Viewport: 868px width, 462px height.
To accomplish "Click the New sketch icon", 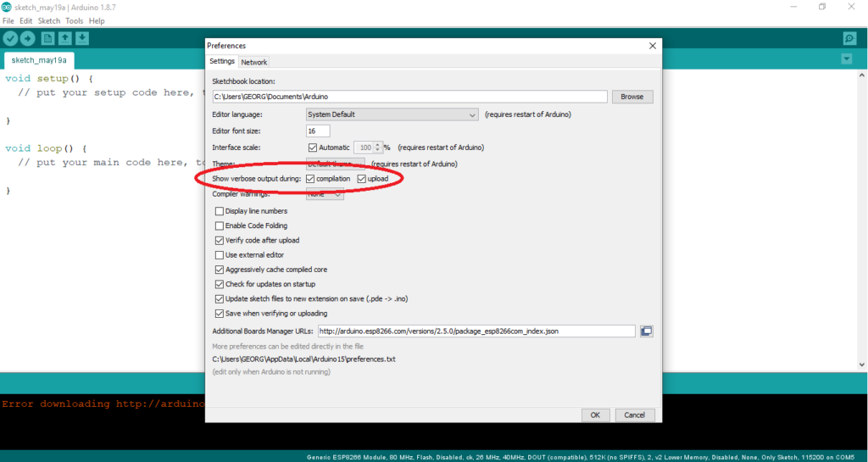I will pos(48,38).
